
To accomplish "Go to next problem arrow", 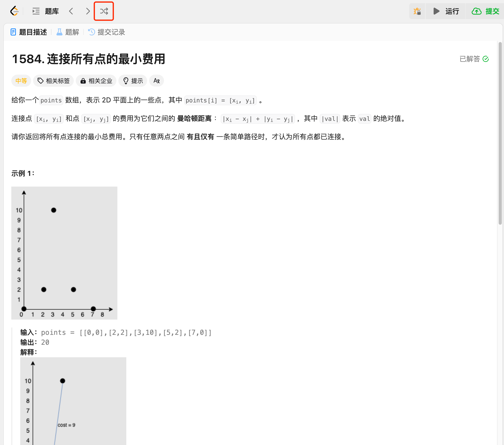I will tap(88, 11).
